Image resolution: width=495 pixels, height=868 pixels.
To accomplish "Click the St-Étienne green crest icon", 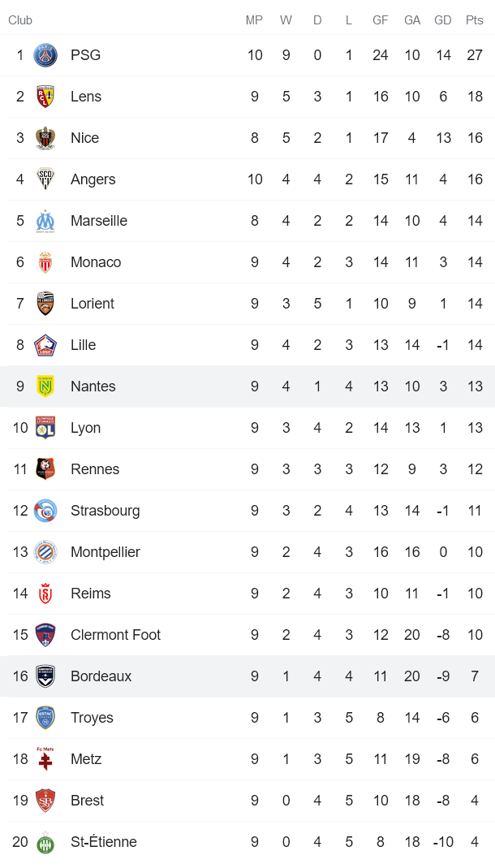I will point(45,842).
